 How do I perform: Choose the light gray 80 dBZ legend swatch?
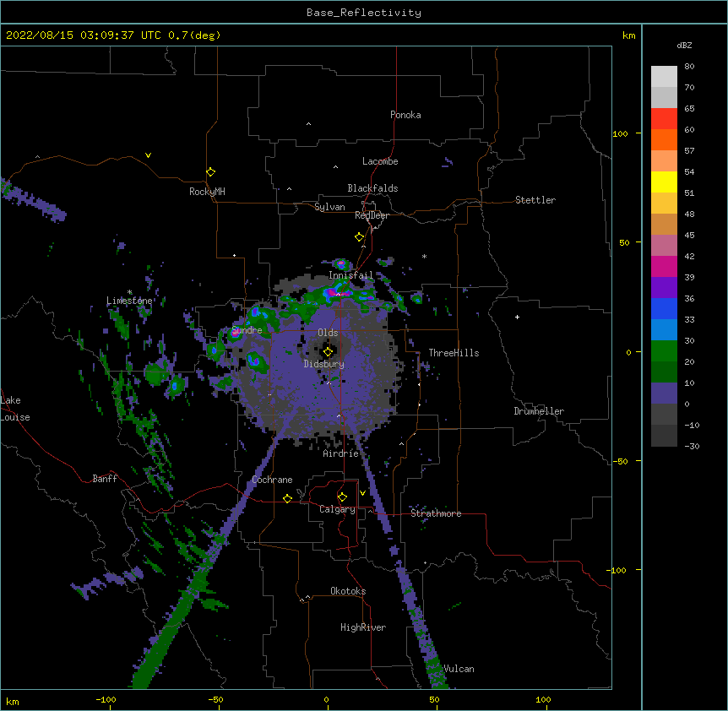(664, 77)
